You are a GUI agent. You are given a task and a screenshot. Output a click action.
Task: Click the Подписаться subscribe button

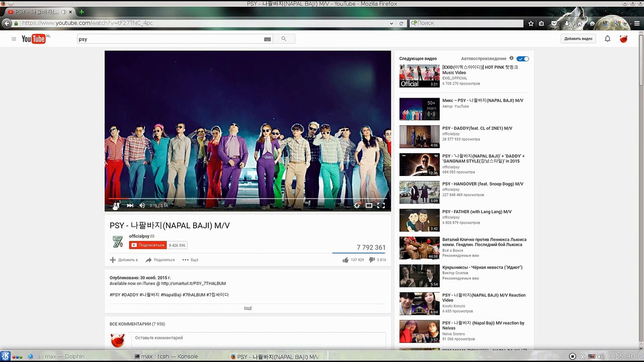[148, 245]
